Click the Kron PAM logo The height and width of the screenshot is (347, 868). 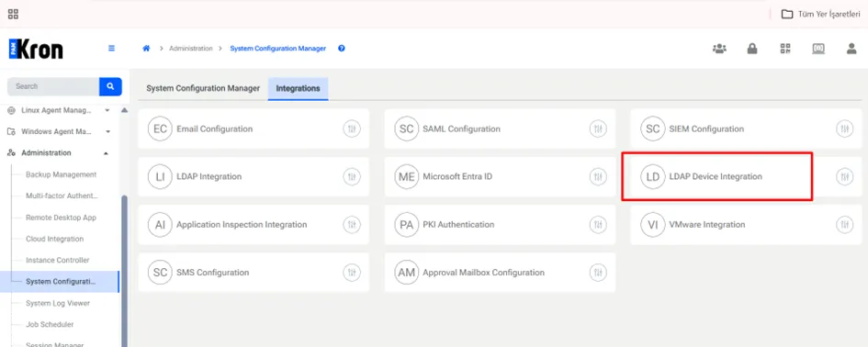point(36,49)
